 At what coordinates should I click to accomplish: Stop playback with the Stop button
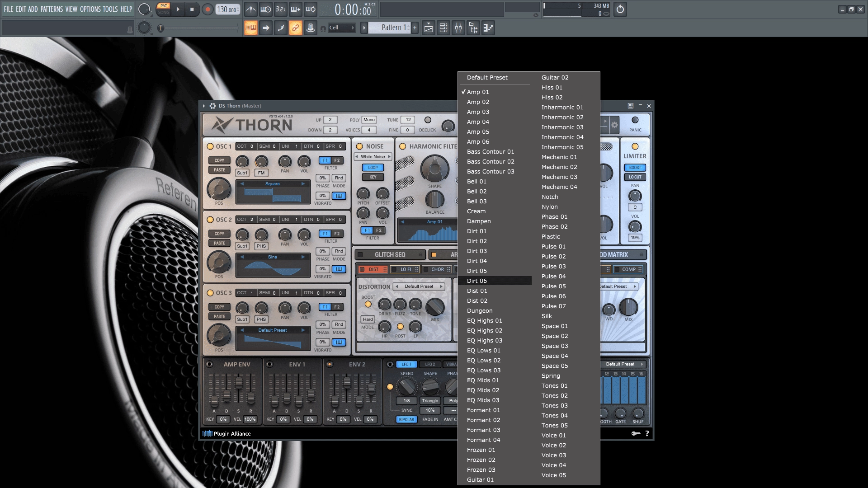coord(192,9)
